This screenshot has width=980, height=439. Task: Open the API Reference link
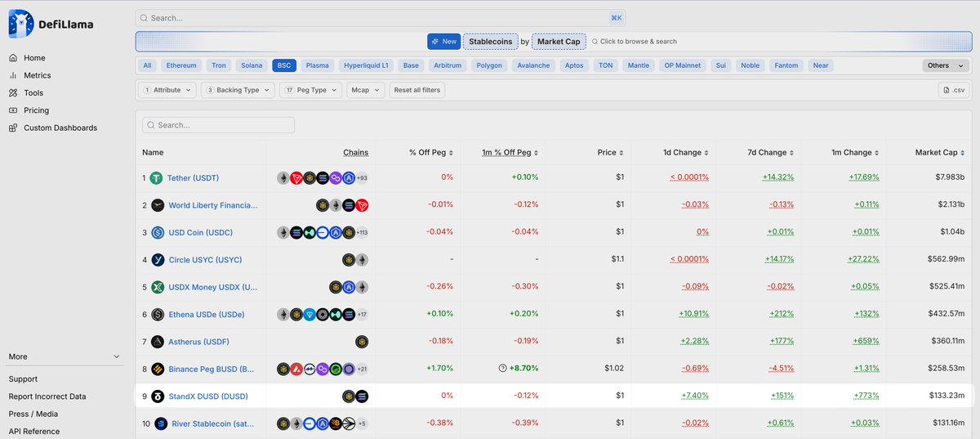click(34, 431)
